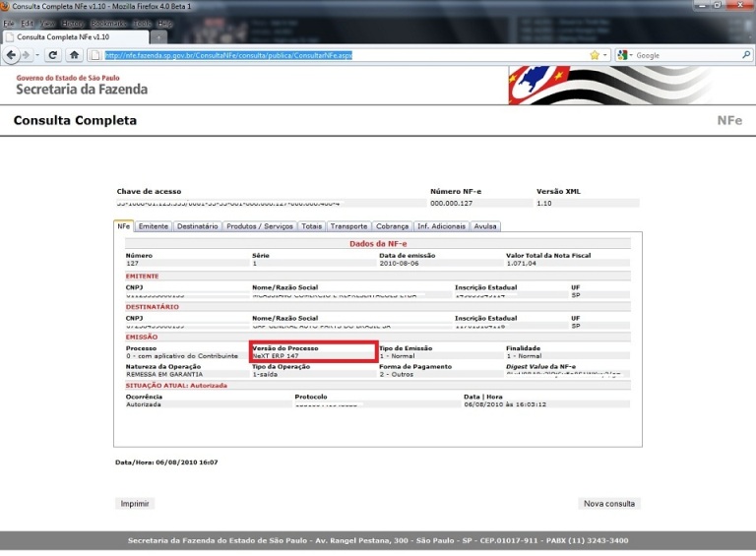Click the Imprimir button
This screenshot has height=556, width=756.
[135, 504]
